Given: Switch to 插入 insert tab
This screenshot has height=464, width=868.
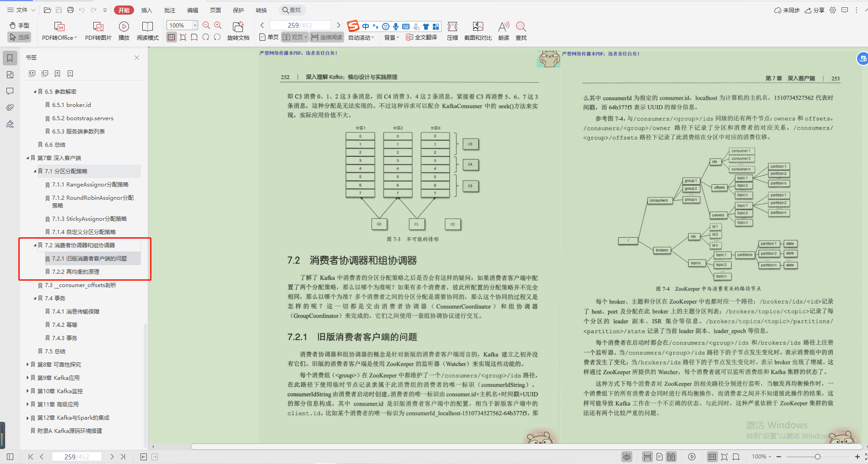Looking at the screenshot, I should [x=146, y=10].
